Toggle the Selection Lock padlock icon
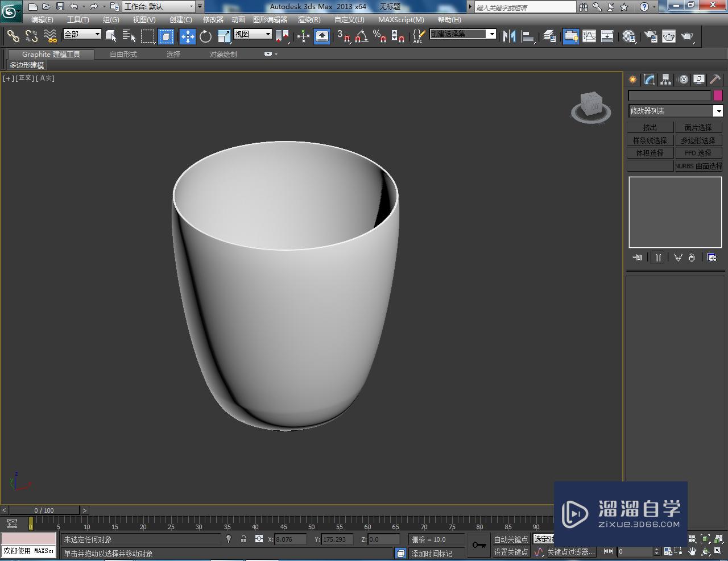 click(x=243, y=539)
